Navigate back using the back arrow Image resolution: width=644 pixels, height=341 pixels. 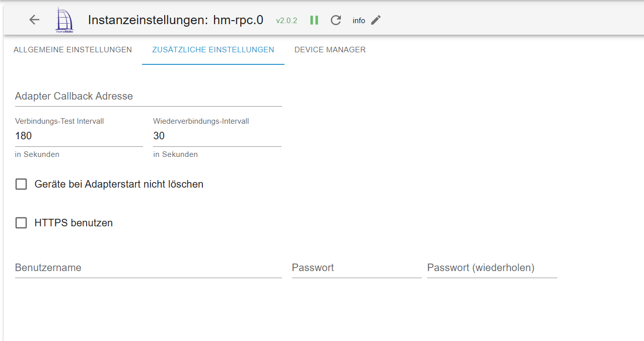pos(34,20)
